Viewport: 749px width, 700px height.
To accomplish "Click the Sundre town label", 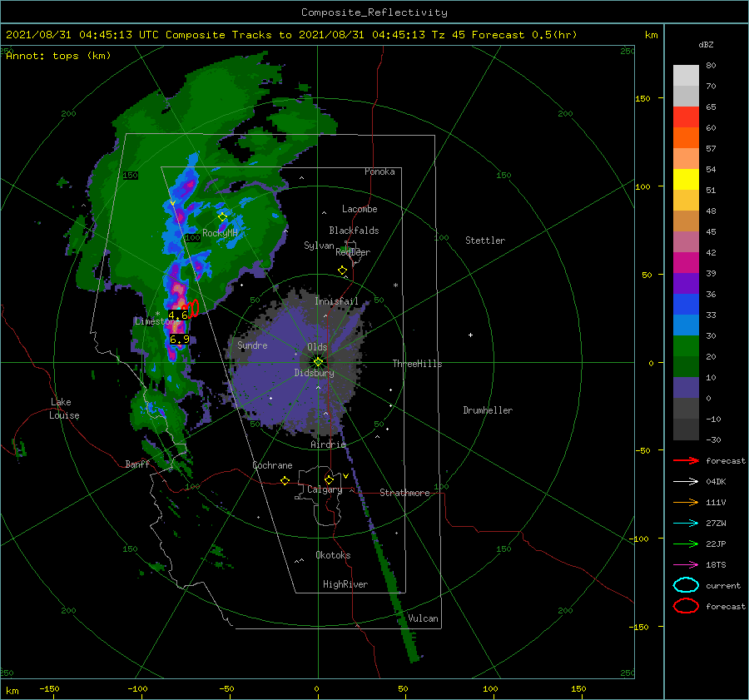I will (x=252, y=345).
